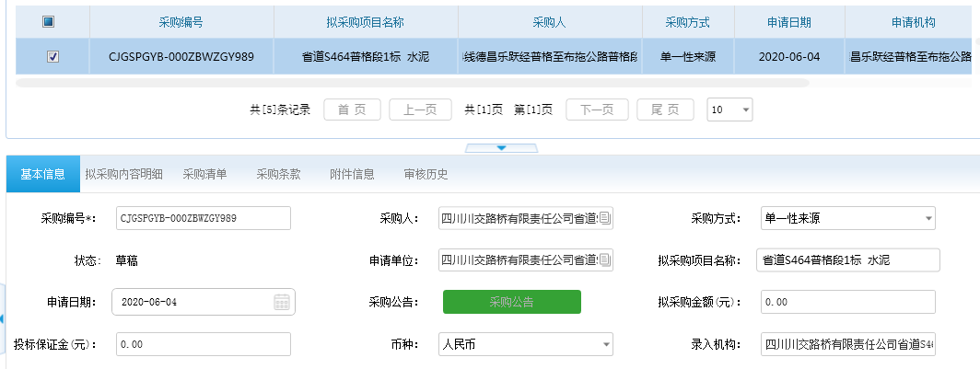The height and width of the screenshot is (369, 980).
Task: Open the page size dropdown showing 10
Action: pos(744,110)
